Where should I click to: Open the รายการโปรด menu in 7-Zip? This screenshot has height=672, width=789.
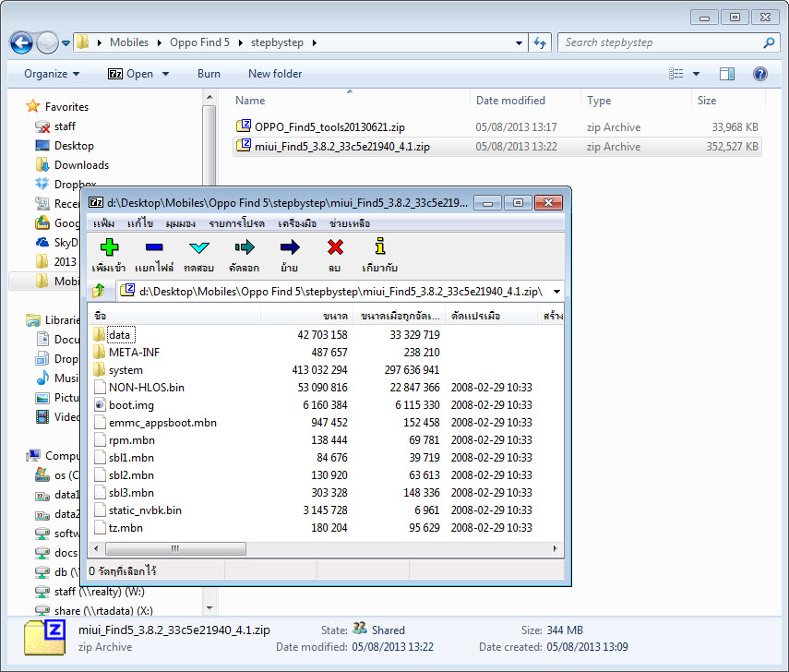(236, 223)
